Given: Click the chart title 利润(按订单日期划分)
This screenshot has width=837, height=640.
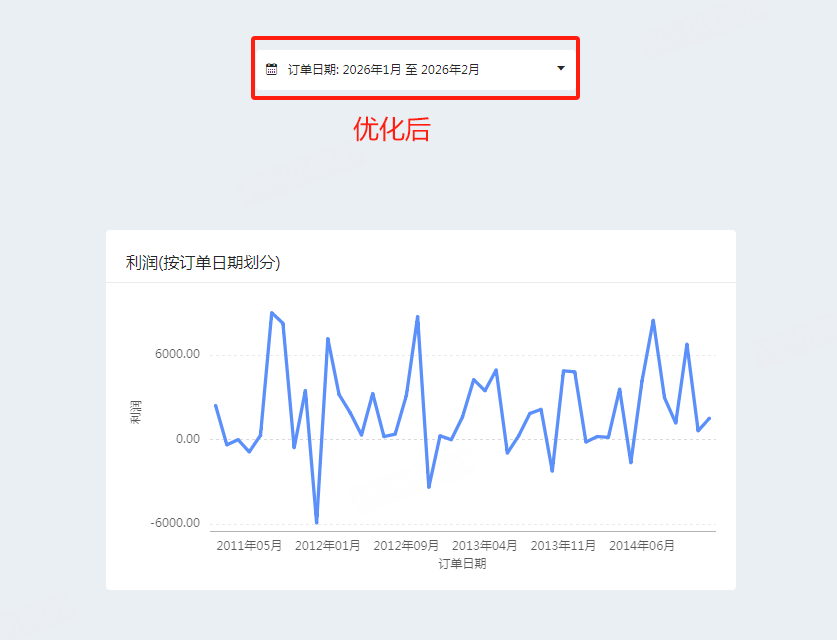Looking at the screenshot, I should click(203, 263).
